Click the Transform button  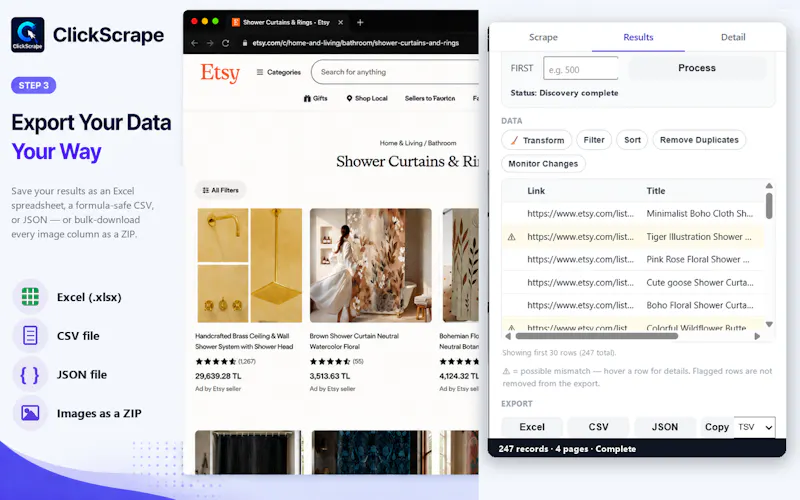(x=537, y=140)
